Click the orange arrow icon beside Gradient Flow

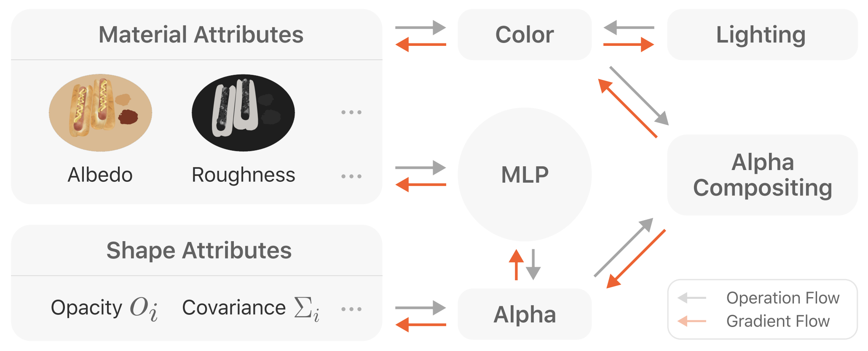point(692,321)
